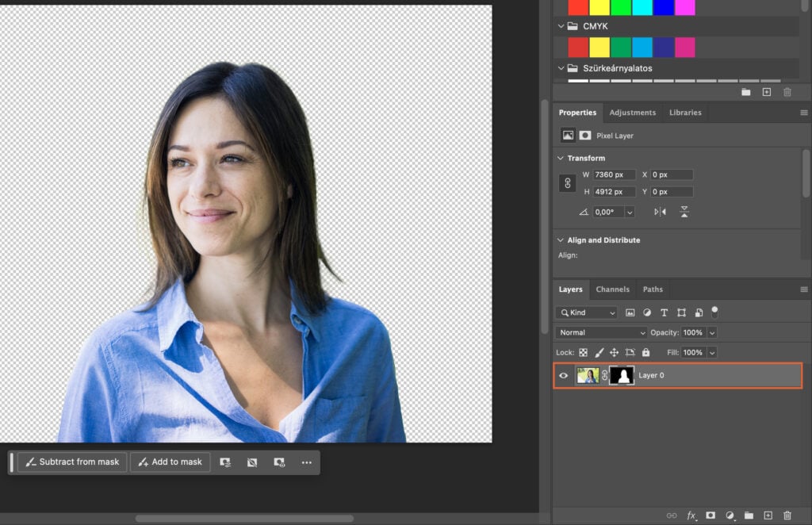Add a new layer mask

point(710,515)
